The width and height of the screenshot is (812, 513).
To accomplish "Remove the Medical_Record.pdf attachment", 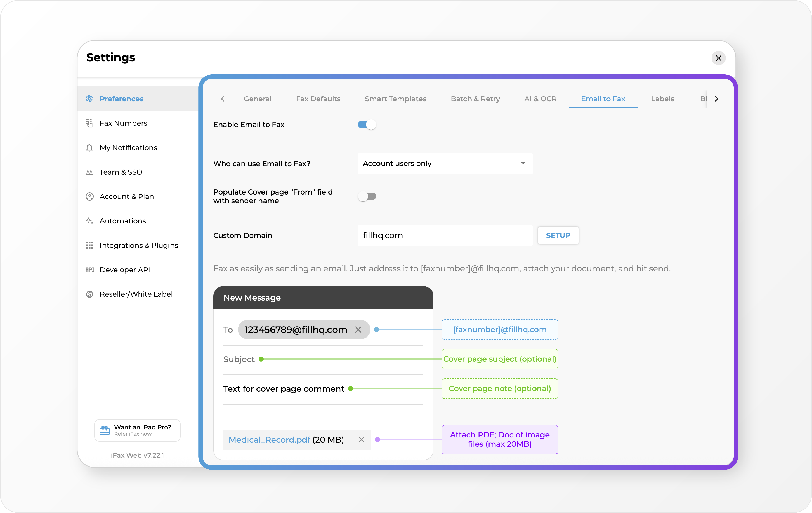I will pos(362,439).
